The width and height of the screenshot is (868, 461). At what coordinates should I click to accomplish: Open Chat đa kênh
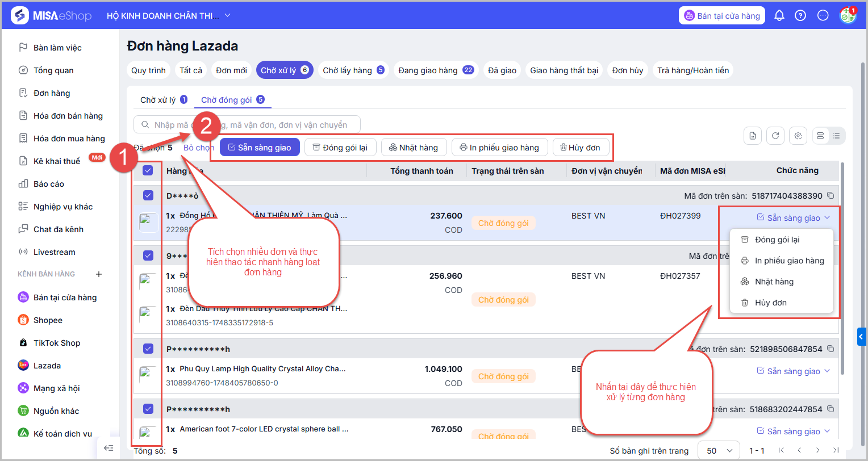58,229
